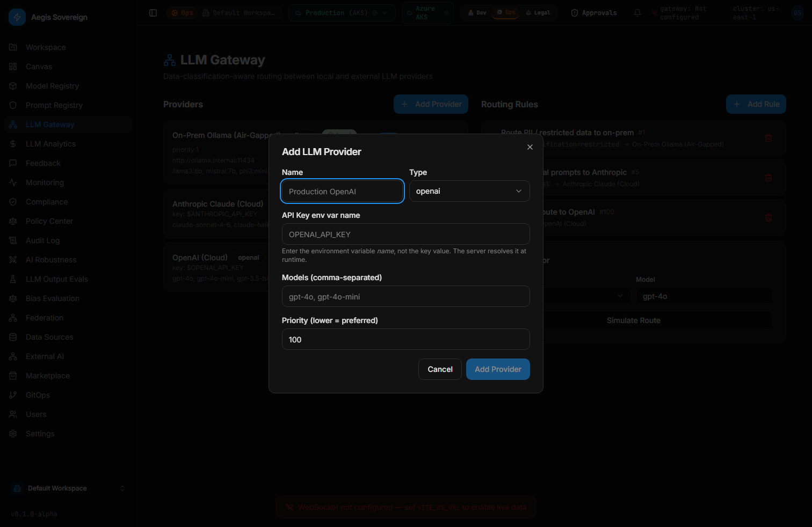Image resolution: width=812 pixels, height=527 pixels.
Task: Click Add Provider button inside the dialog
Action: tap(498, 369)
